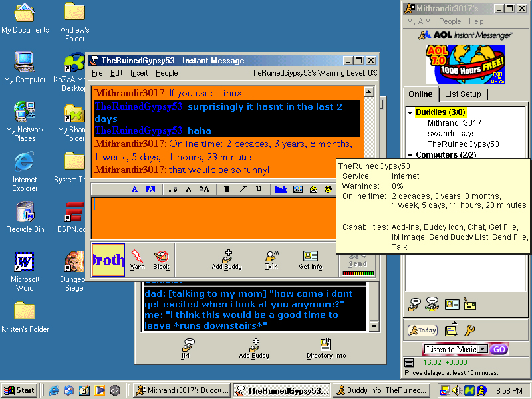Open the smiley emoticon picker
The height and width of the screenshot is (399, 532).
coord(328,189)
